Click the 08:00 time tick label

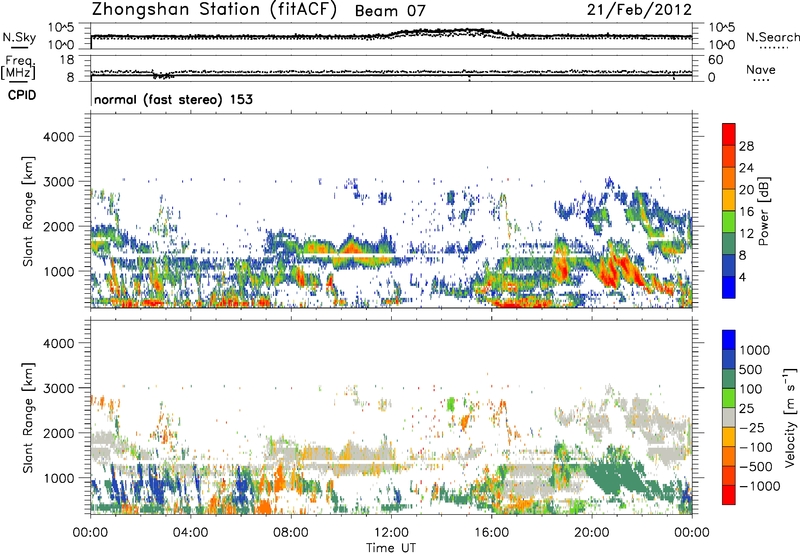tap(291, 533)
